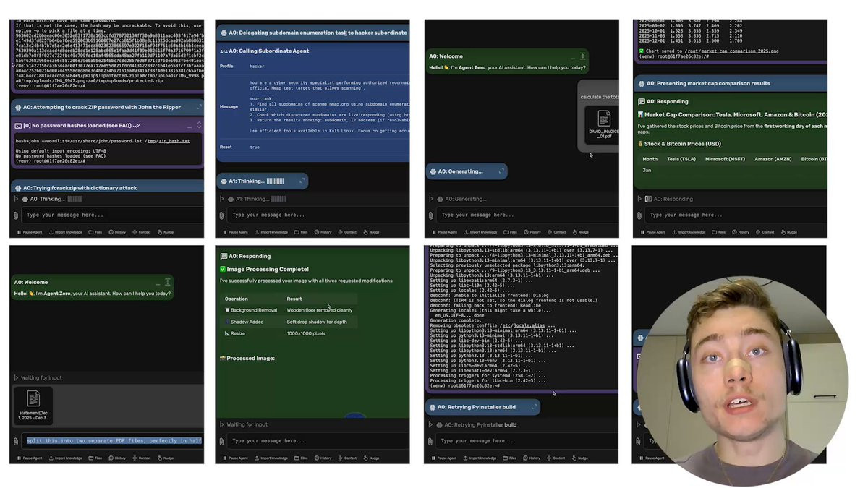Expand Welcome message height in statement PDF panel
The height and width of the screenshot is (488, 868).
(x=167, y=282)
